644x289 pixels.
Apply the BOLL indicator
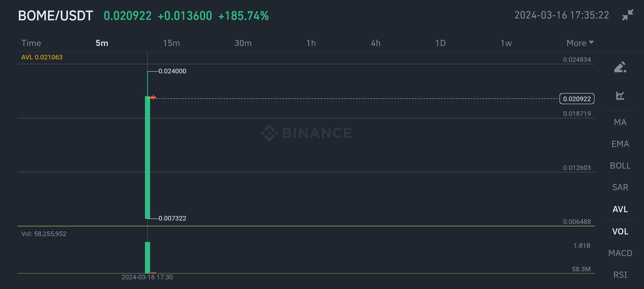tap(620, 165)
